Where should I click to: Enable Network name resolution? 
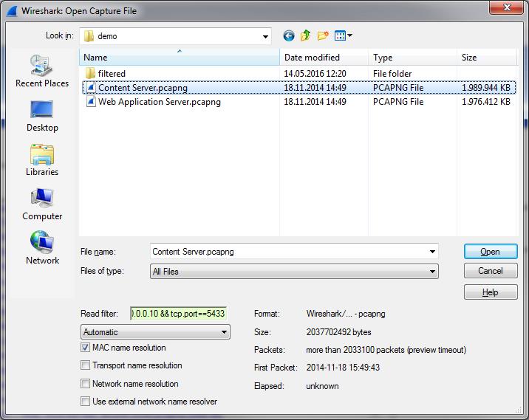pos(86,384)
